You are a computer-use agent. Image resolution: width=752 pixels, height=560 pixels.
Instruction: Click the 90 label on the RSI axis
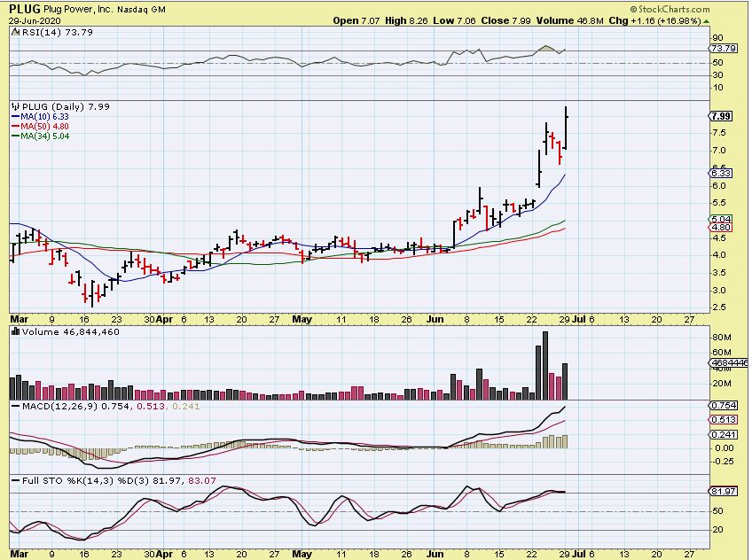tap(718, 38)
